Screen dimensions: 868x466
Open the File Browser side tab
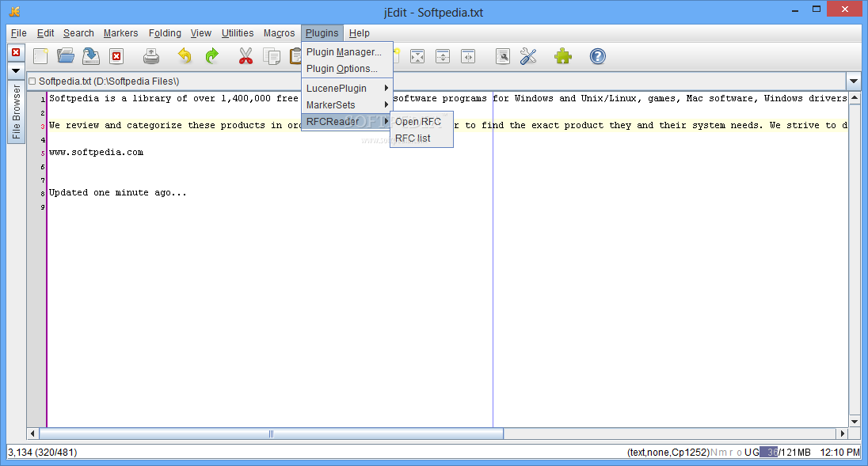click(16, 112)
